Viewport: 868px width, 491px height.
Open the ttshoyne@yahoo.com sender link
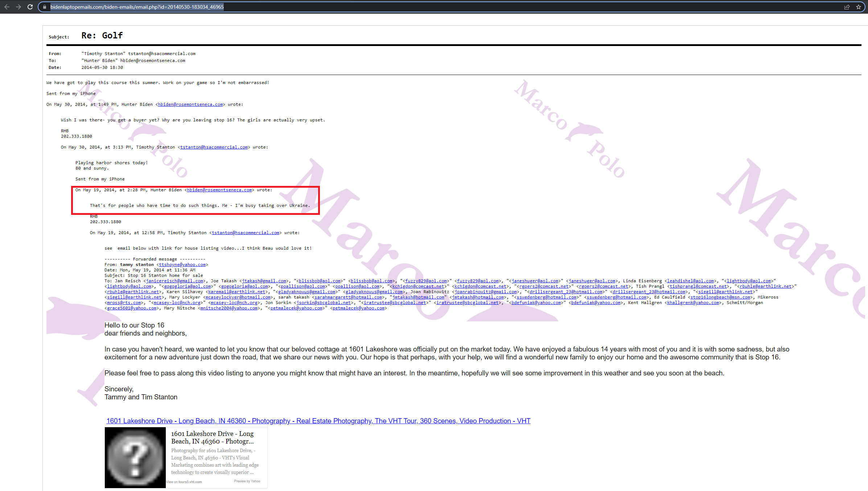[x=182, y=265]
